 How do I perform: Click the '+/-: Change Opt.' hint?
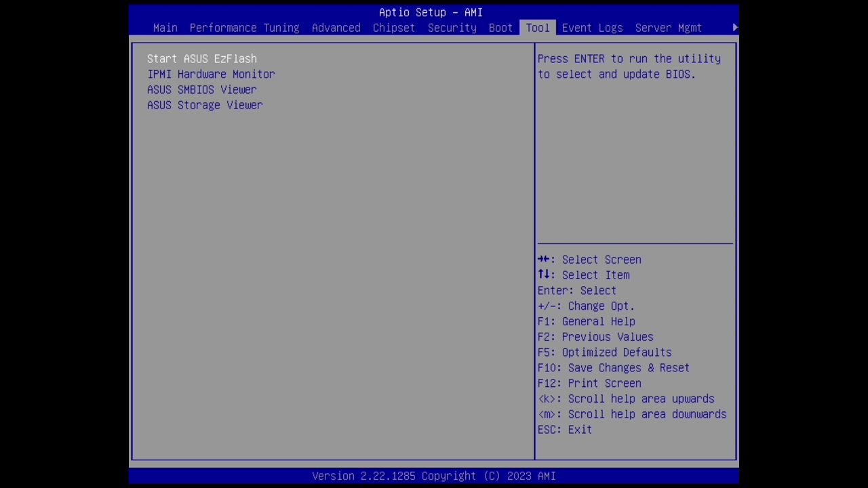click(586, 306)
